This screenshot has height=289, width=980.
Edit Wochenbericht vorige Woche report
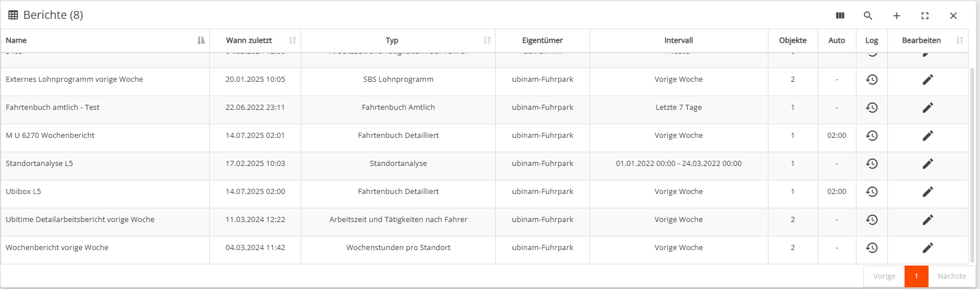click(x=927, y=248)
